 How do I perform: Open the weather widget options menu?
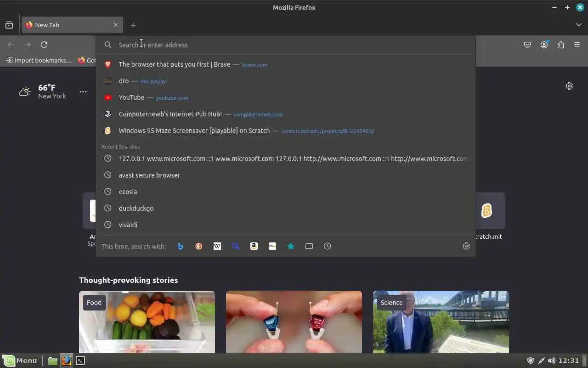click(83, 92)
